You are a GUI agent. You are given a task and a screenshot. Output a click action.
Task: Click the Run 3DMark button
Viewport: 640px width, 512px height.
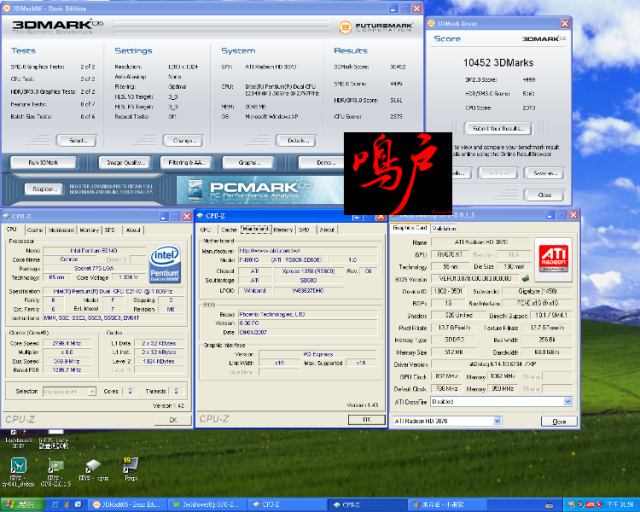point(43,163)
